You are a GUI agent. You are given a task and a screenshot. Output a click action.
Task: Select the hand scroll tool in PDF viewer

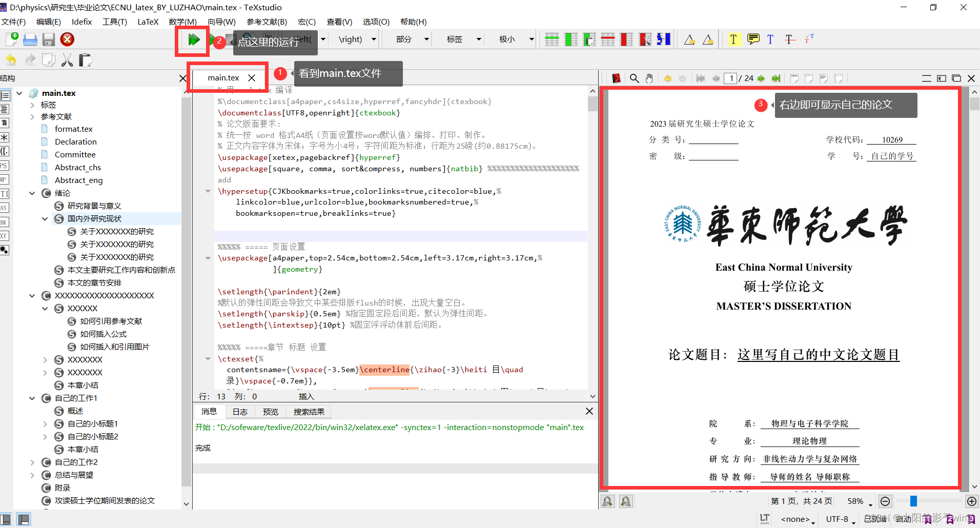click(x=649, y=78)
